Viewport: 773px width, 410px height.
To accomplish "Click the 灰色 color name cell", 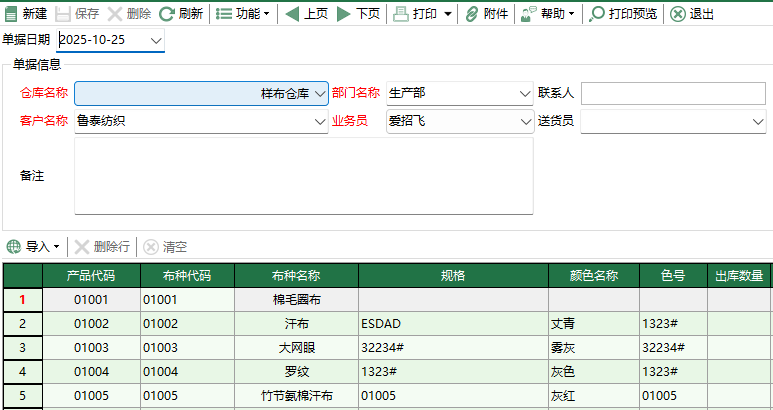I will pyautogui.click(x=594, y=372).
